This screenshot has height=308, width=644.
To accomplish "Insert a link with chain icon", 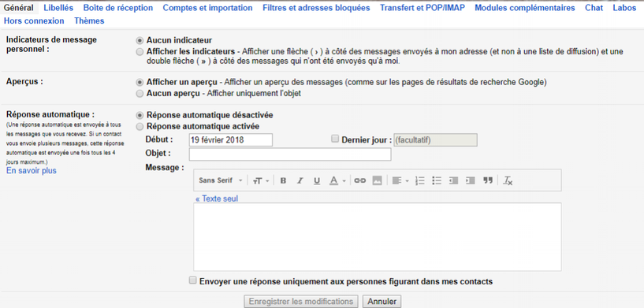I will [x=359, y=180].
